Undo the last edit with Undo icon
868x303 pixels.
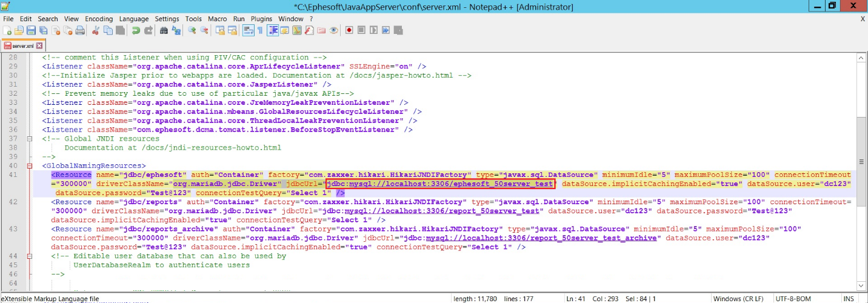tap(136, 30)
